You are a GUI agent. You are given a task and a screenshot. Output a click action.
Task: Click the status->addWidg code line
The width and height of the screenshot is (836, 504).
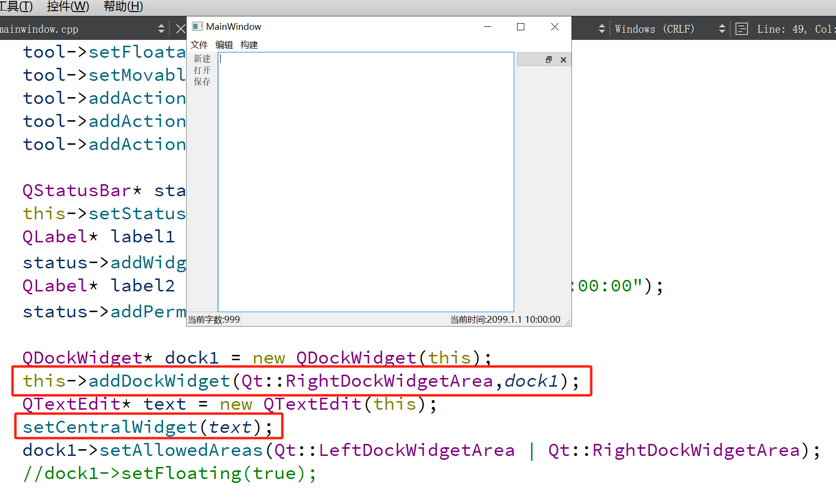click(x=104, y=263)
